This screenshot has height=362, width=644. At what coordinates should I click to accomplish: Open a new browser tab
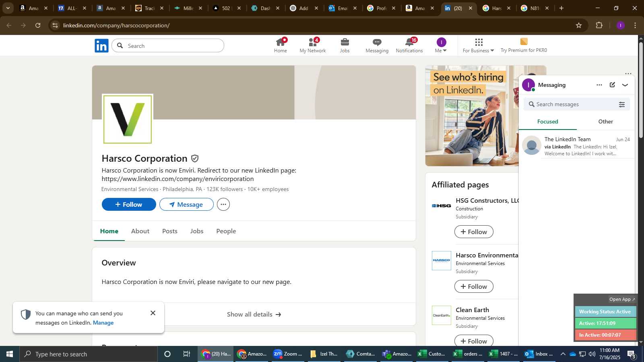pyautogui.click(x=561, y=8)
